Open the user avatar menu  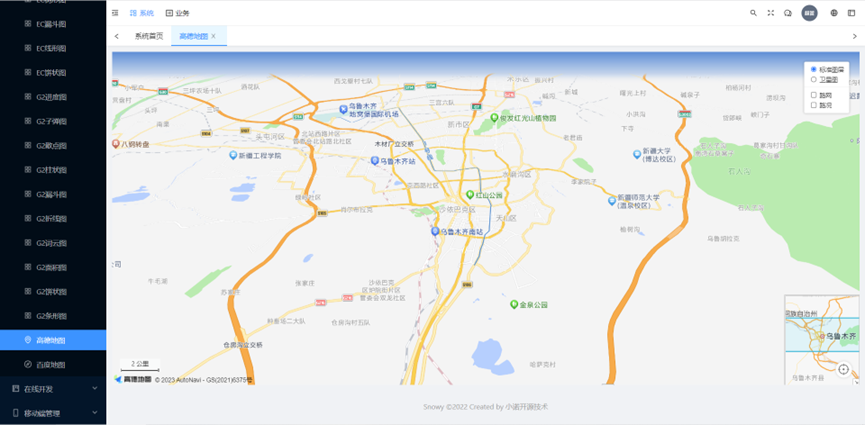point(809,13)
